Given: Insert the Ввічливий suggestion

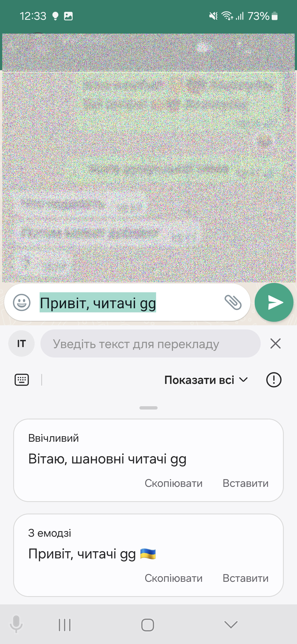Looking at the screenshot, I should (x=246, y=483).
